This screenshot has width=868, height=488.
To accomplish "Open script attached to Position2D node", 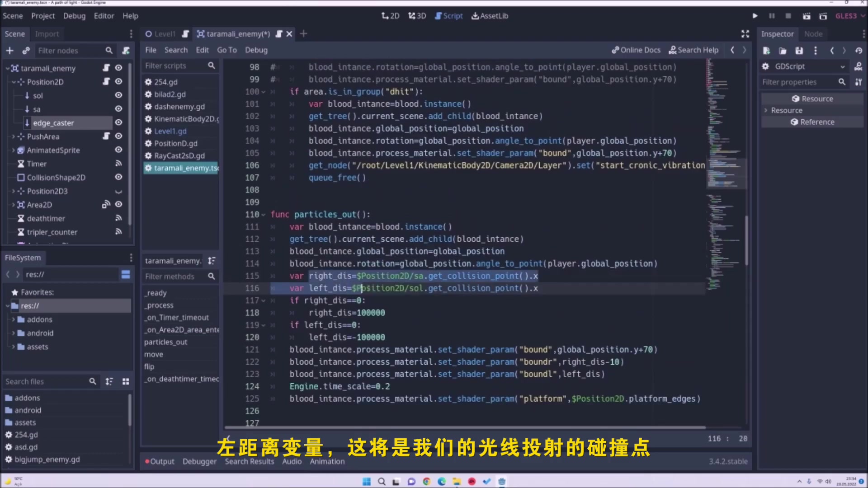I will tap(106, 81).
